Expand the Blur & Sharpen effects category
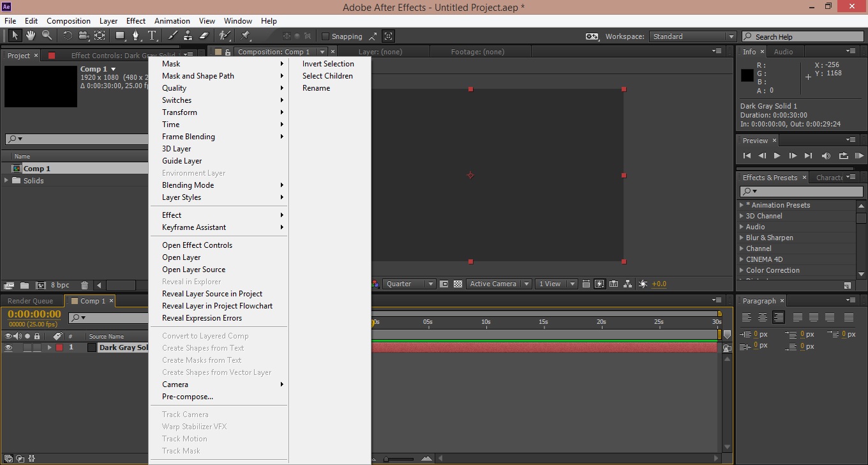868x465 pixels. click(742, 238)
